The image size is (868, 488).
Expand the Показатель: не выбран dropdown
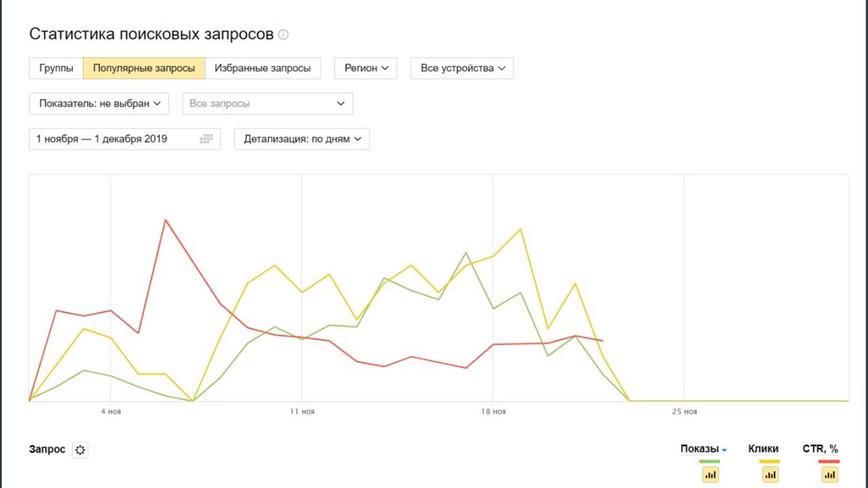pyautogui.click(x=99, y=103)
